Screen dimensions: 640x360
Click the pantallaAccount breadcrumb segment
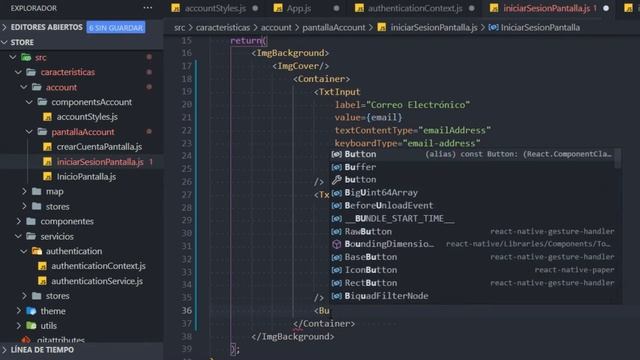(334, 27)
